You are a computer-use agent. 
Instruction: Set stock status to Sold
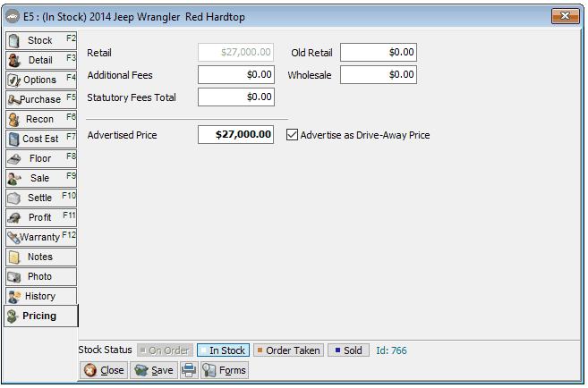pos(348,350)
